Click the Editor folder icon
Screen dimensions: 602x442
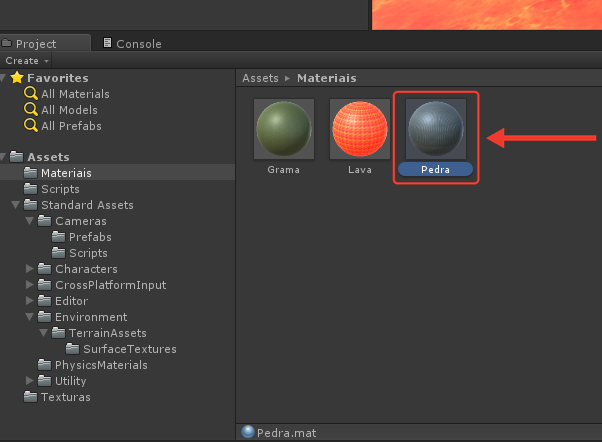point(45,301)
